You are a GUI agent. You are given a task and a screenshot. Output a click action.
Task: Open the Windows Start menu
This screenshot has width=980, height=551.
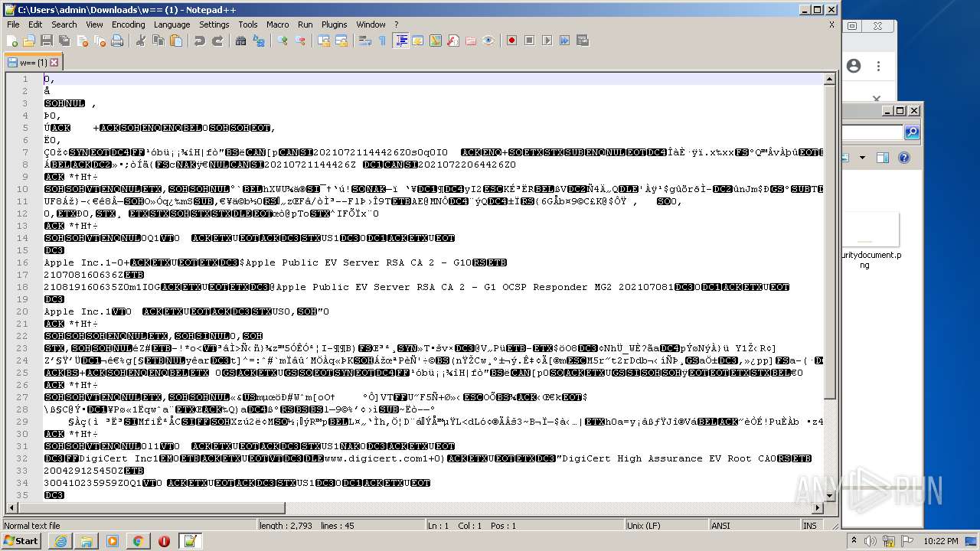21,541
